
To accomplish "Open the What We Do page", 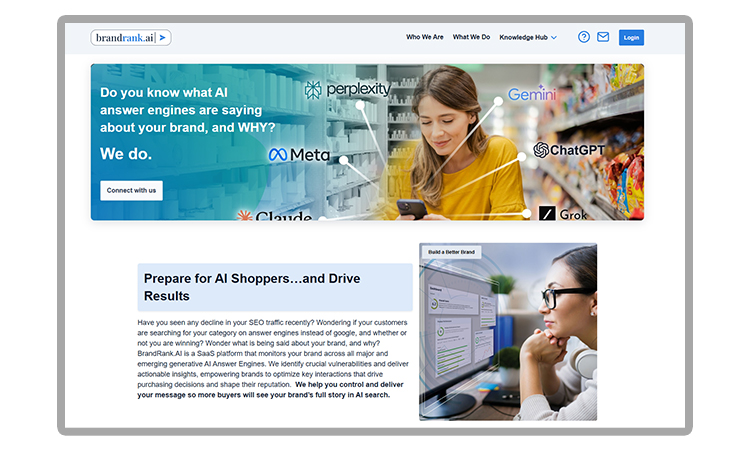I will tap(471, 37).
